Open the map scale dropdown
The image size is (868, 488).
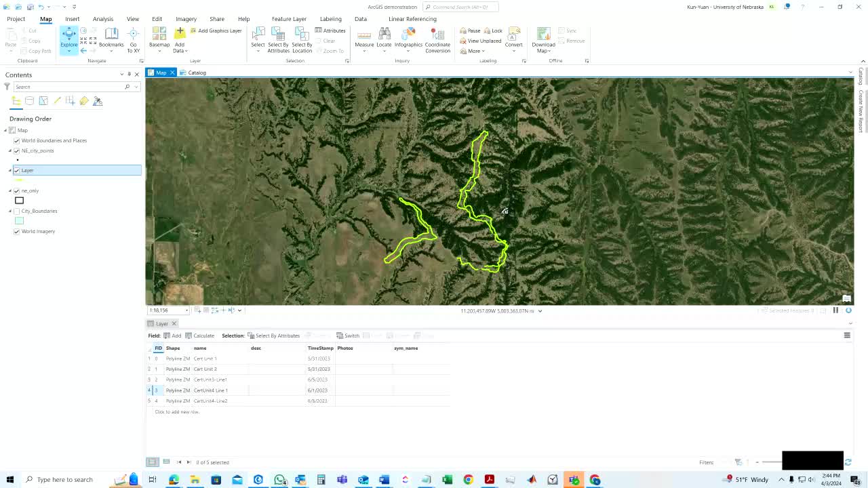pyautogui.click(x=187, y=310)
